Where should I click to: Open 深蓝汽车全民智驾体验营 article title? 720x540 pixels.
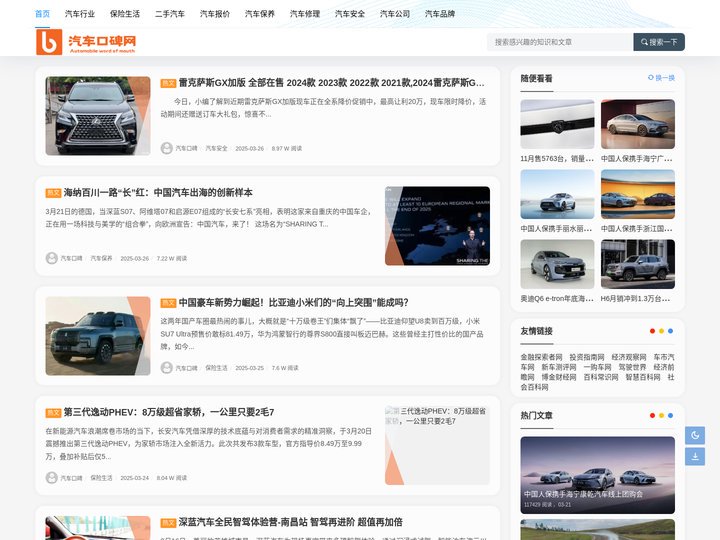[x=291, y=522]
